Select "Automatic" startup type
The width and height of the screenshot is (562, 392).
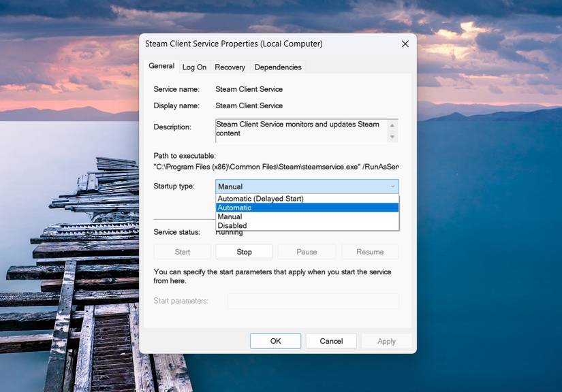pos(235,208)
